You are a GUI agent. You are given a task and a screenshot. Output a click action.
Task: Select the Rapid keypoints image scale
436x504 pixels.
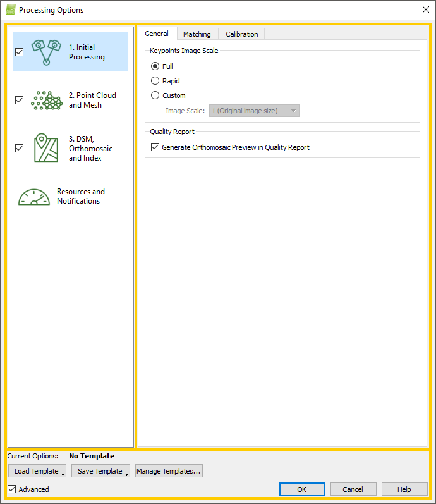point(155,81)
